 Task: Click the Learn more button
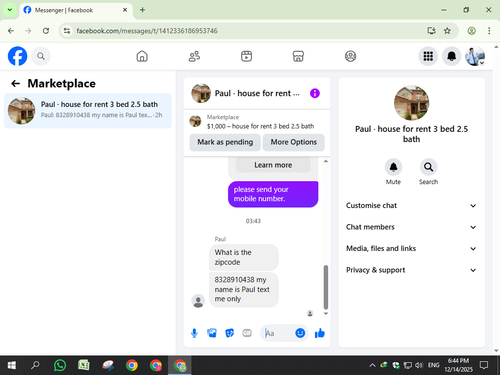(x=273, y=165)
